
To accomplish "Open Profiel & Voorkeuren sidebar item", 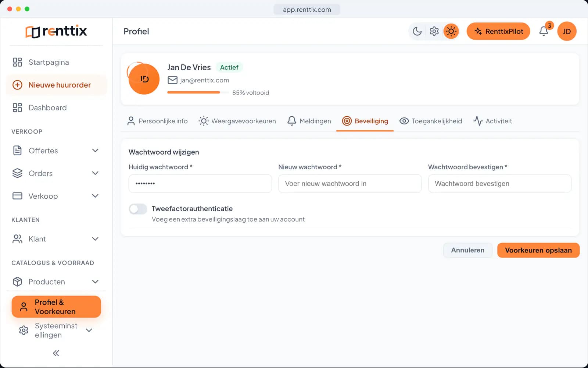I will 56,307.
